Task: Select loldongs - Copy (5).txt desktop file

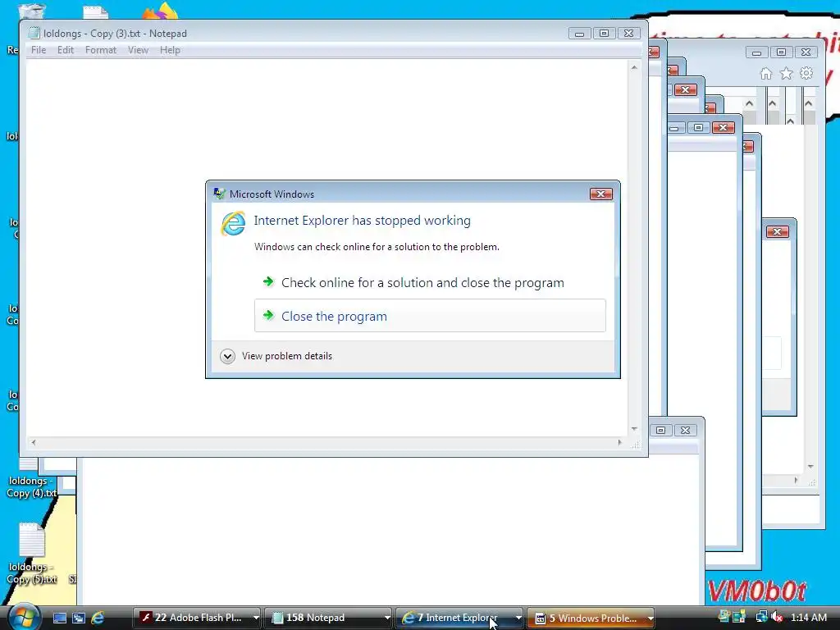Action: (32, 554)
